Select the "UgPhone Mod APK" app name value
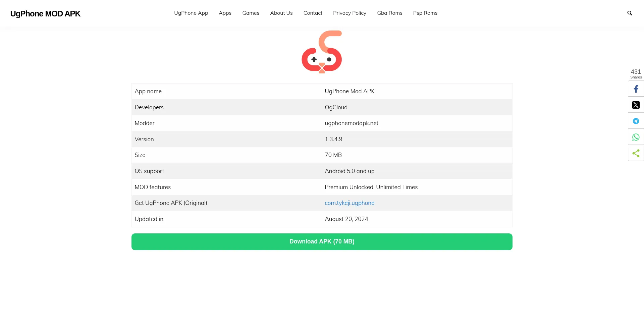644x333 pixels. (350, 91)
